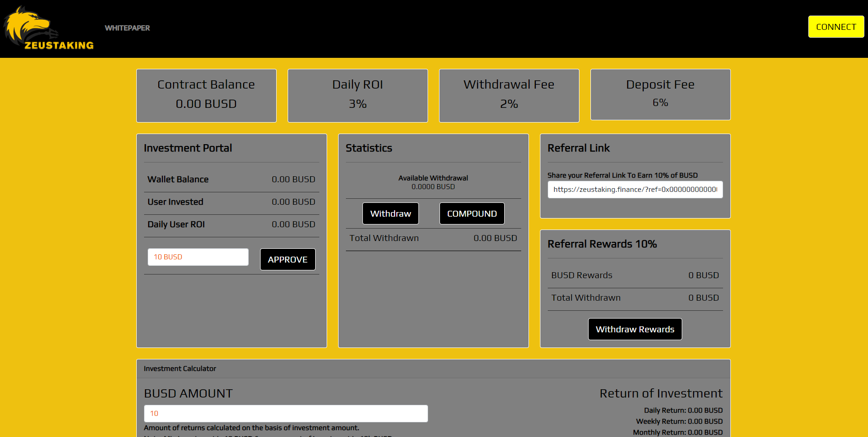The image size is (868, 437).
Task: Click the Zeustaking eagle logo
Action: click(x=49, y=28)
